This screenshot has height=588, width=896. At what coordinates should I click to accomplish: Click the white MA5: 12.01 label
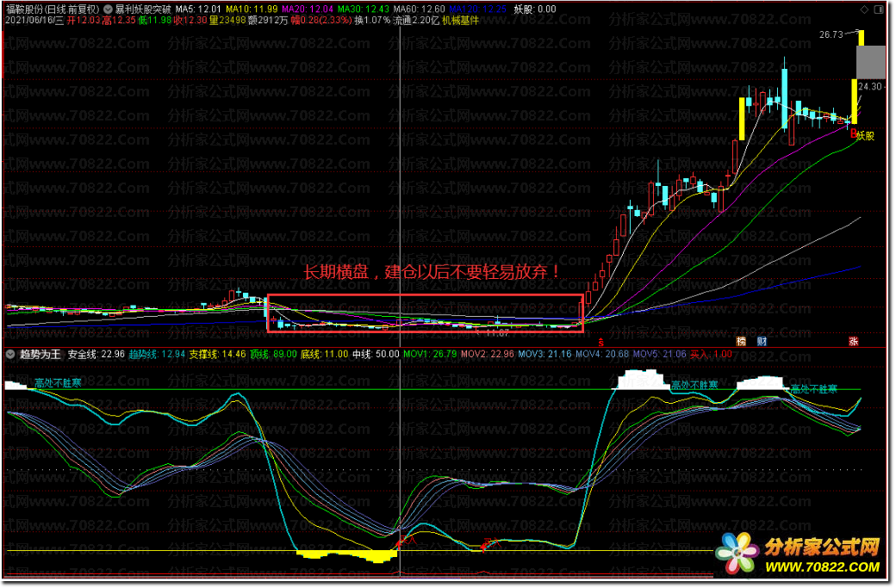(x=197, y=9)
